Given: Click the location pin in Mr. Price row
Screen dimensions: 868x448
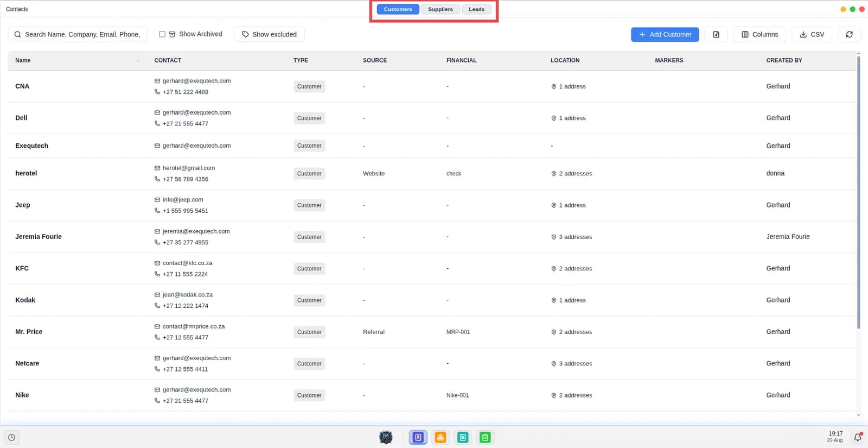Looking at the screenshot, I should coord(553,332).
